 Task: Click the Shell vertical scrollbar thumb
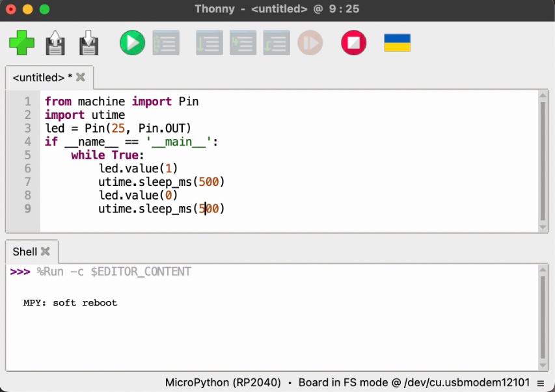(x=543, y=317)
